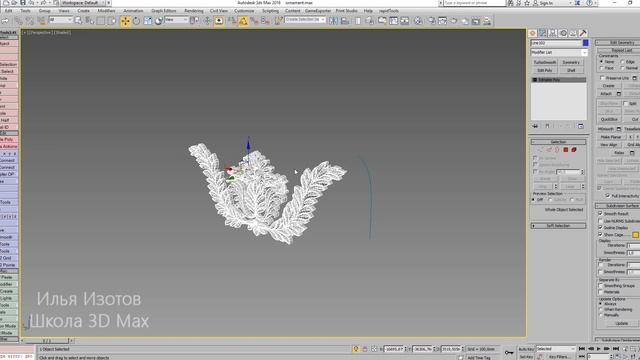Toggle the Show Cage checkbox
This screenshot has width=640, height=360.
(x=600, y=235)
